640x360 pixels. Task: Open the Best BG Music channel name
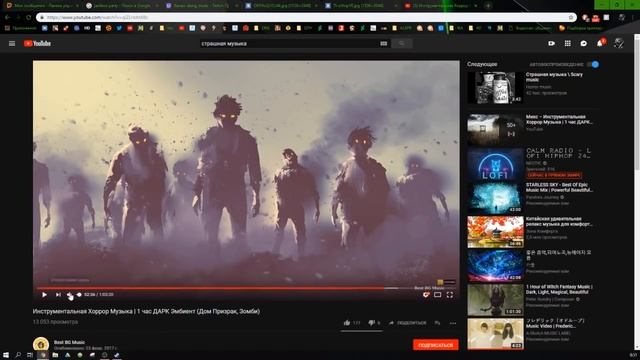[x=69, y=342]
